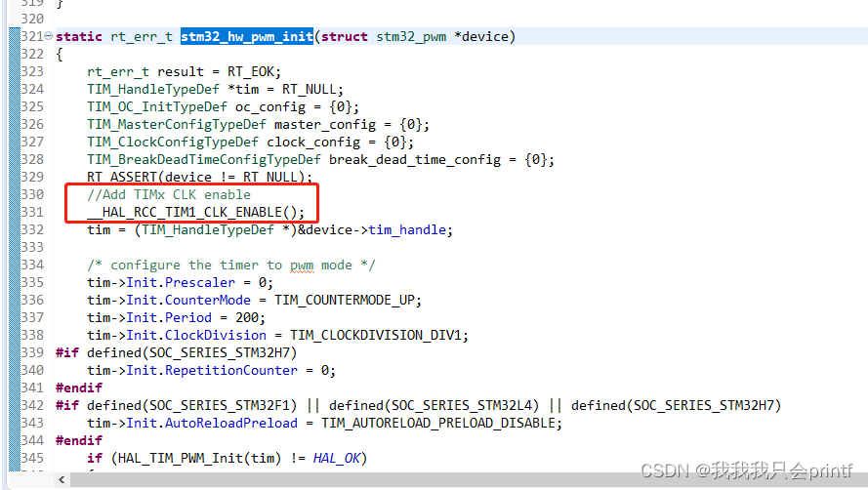Click the RepetitionCounter field on line 340
The image size is (868, 490).
tap(230, 370)
